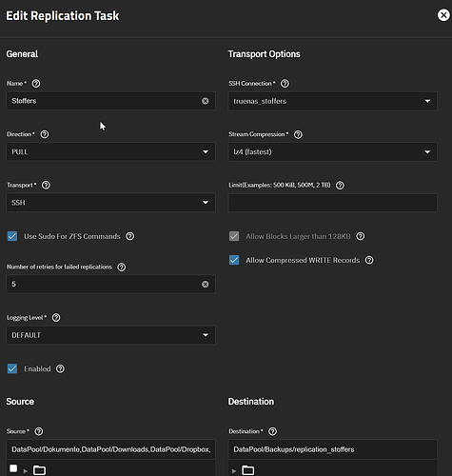The image size is (452, 476).
Task: Clear the number of retries value
Action: point(206,284)
